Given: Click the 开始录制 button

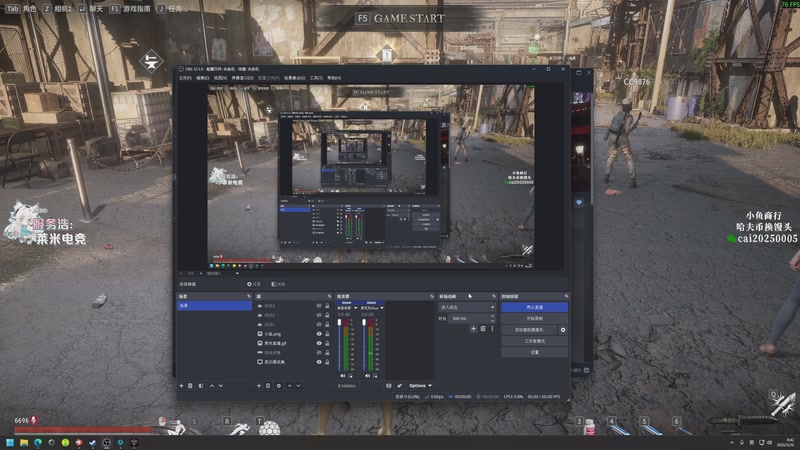Looking at the screenshot, I should coord(534,318).
